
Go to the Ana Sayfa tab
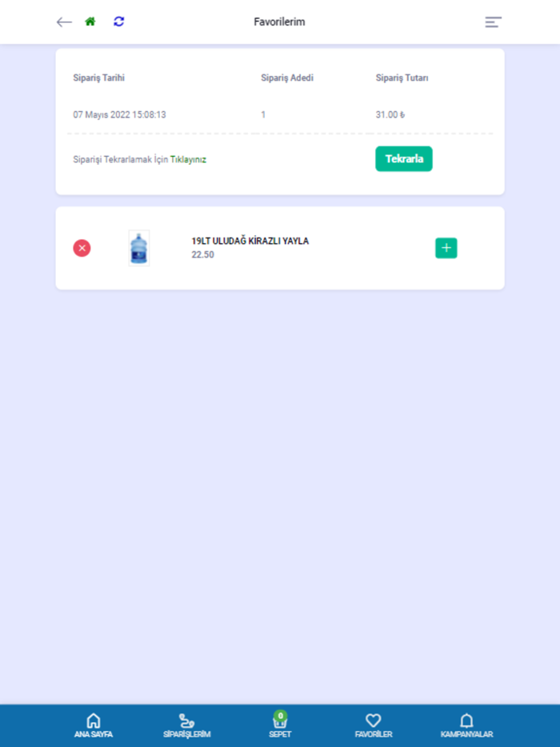pos(94,725)
